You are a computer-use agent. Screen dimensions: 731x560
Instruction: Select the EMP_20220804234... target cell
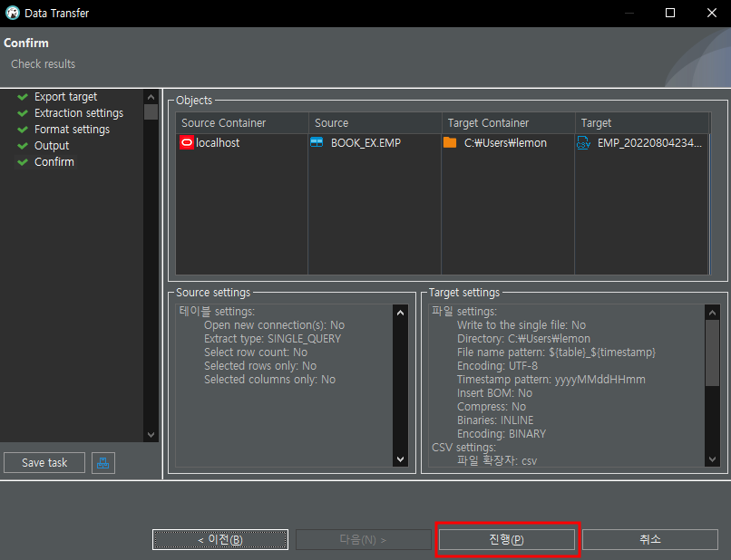click(x=642, y=142)
